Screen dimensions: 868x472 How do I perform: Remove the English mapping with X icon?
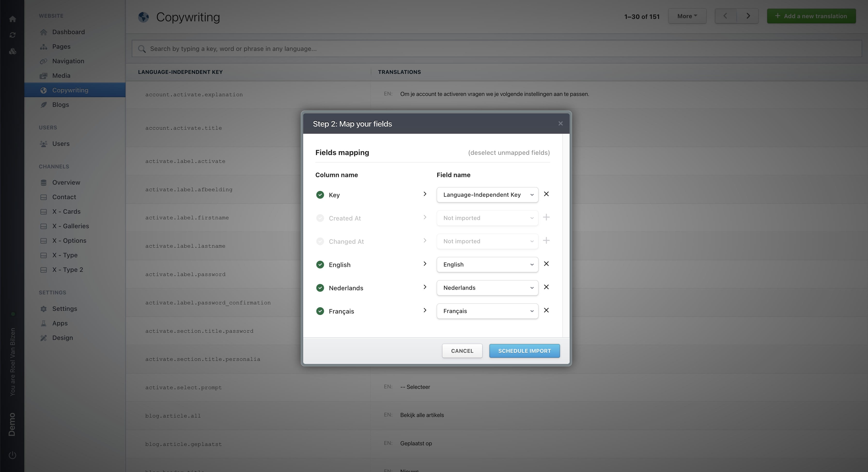coord(546,264)
